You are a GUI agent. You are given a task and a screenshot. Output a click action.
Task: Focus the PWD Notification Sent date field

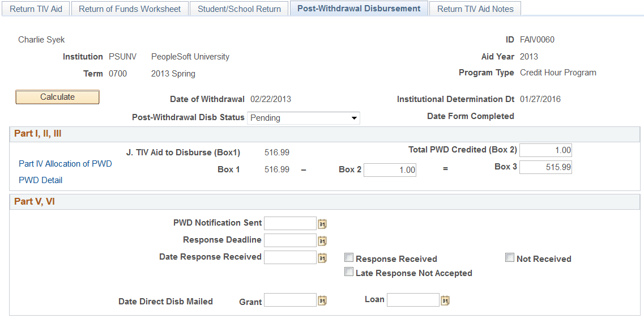point(291,223)
